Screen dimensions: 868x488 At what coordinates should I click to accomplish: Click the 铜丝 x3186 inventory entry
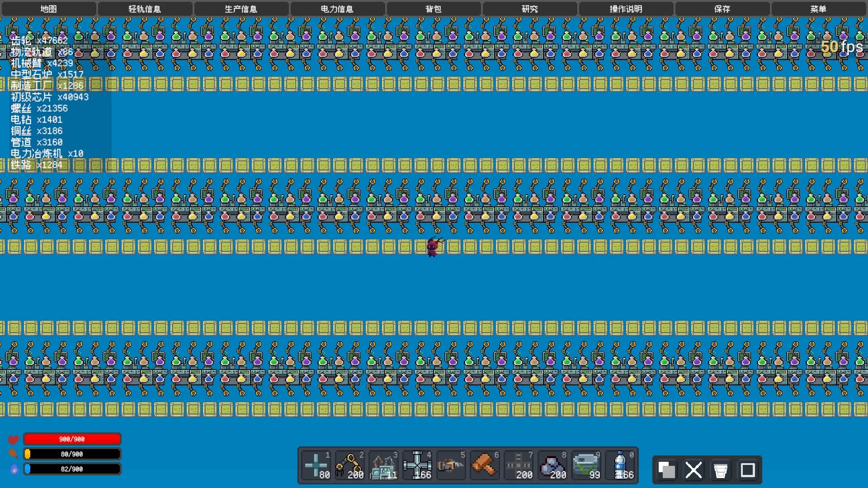click(37, 131)
